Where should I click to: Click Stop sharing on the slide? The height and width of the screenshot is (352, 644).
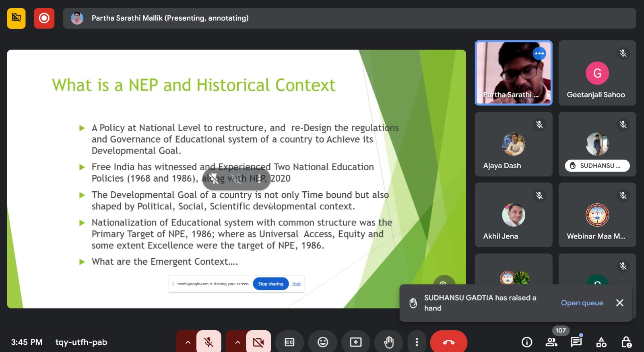pos(270,284)
